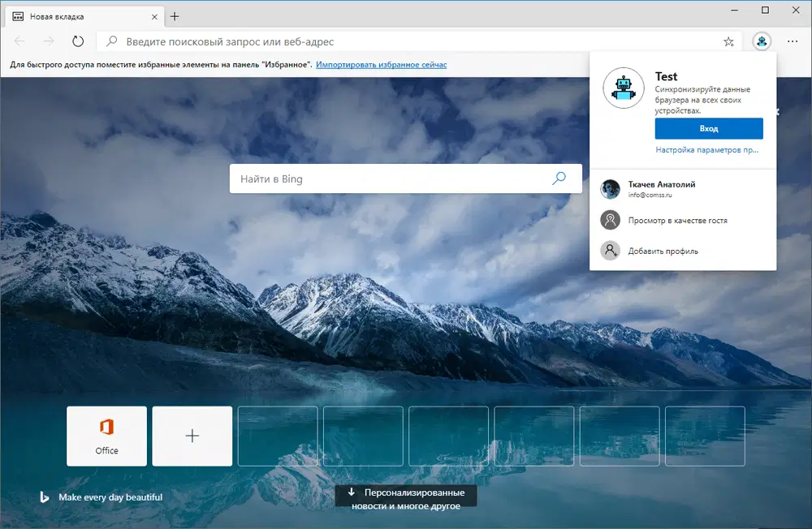812x529 pixels.
Task: Click the "Вход" sign-in button
Action: pyautogui.click(x=708, y=128)
